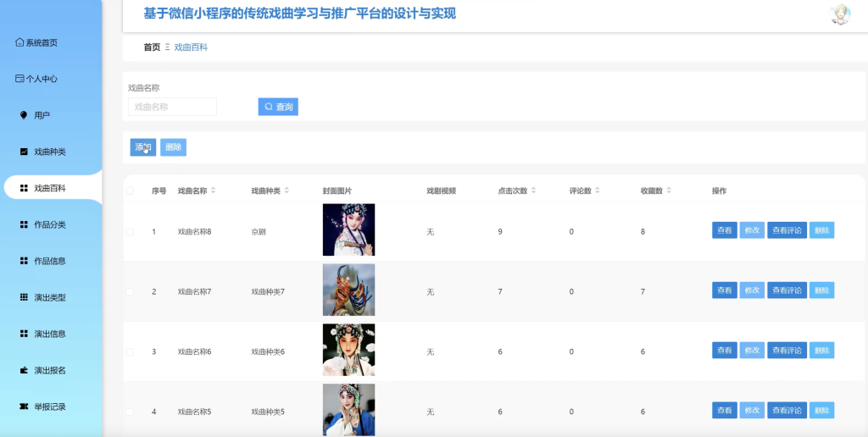
Task: Check the row checkbox for 戏曲名称5
Action: pyautogui.click(x=130, y=412)
